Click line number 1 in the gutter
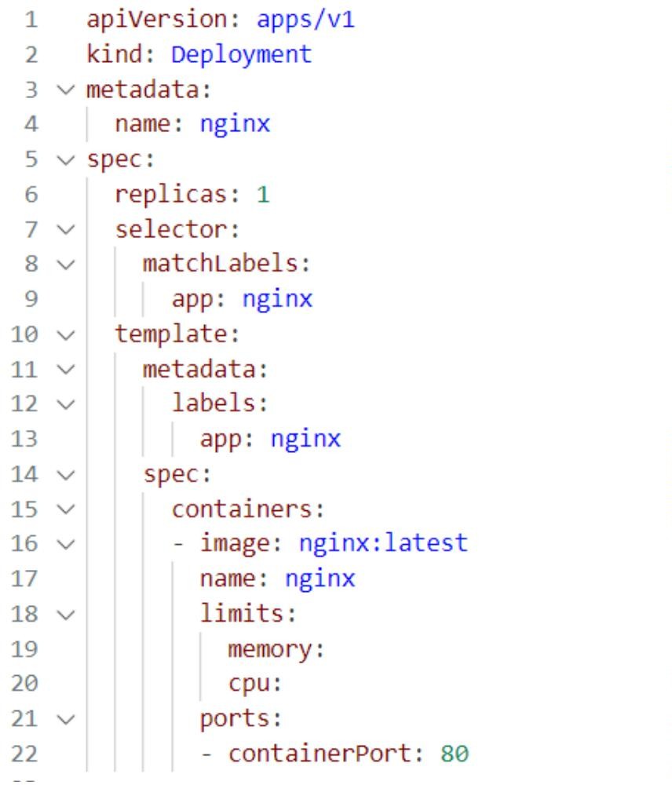This screenshot has height=785, width=672. click(31, 20)
